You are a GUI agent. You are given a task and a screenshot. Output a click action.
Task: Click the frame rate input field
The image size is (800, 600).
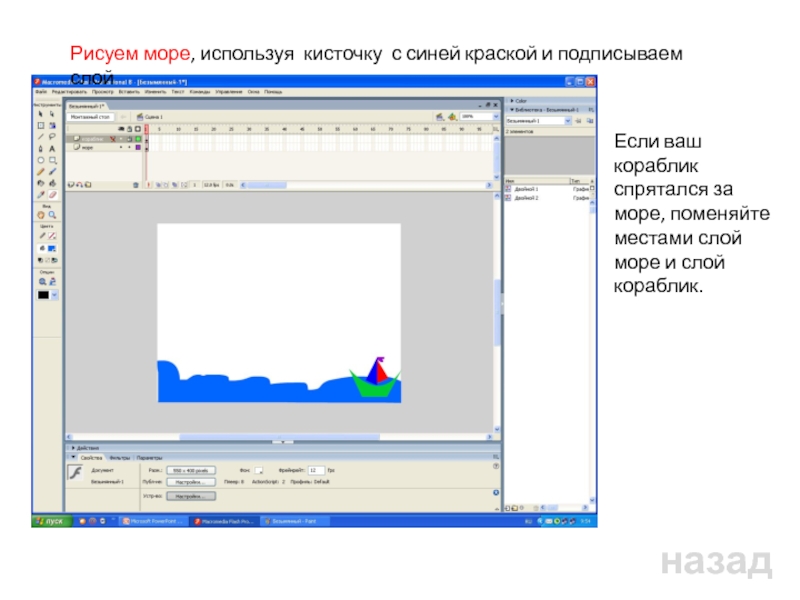pos(316,470)
